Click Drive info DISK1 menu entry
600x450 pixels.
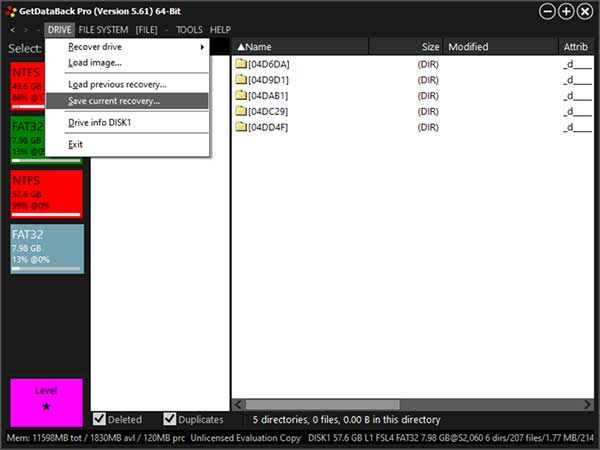pyautogui.click(x=100, y=123)
